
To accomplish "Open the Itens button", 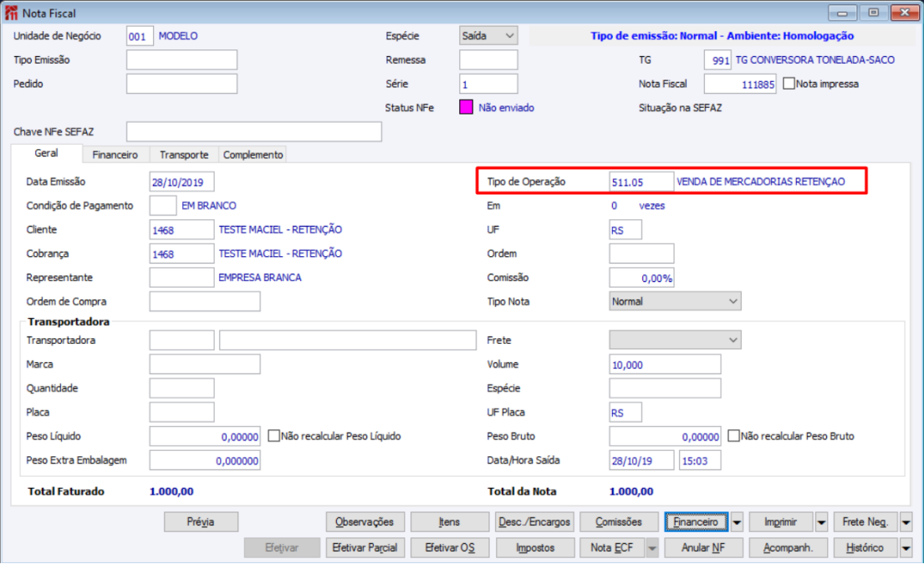I will coord(449,522).
